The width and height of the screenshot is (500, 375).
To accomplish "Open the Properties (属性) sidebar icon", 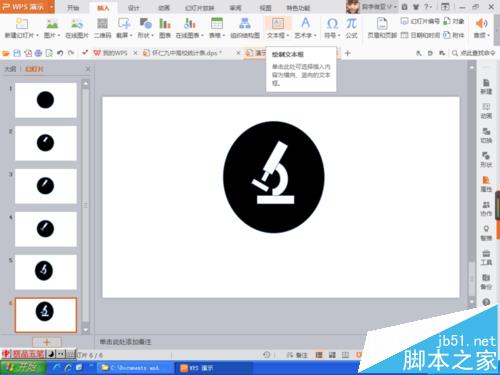I will tap(486, 184).
